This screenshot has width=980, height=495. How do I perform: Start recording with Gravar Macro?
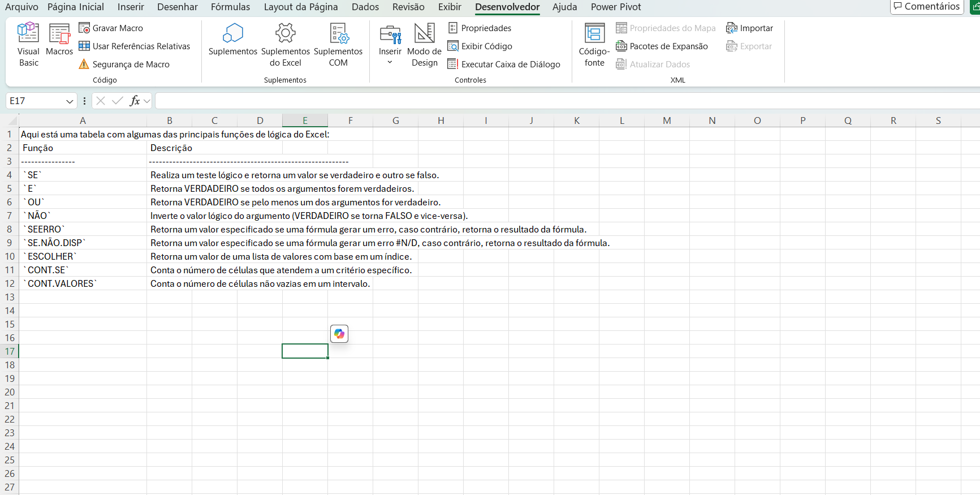111,28
